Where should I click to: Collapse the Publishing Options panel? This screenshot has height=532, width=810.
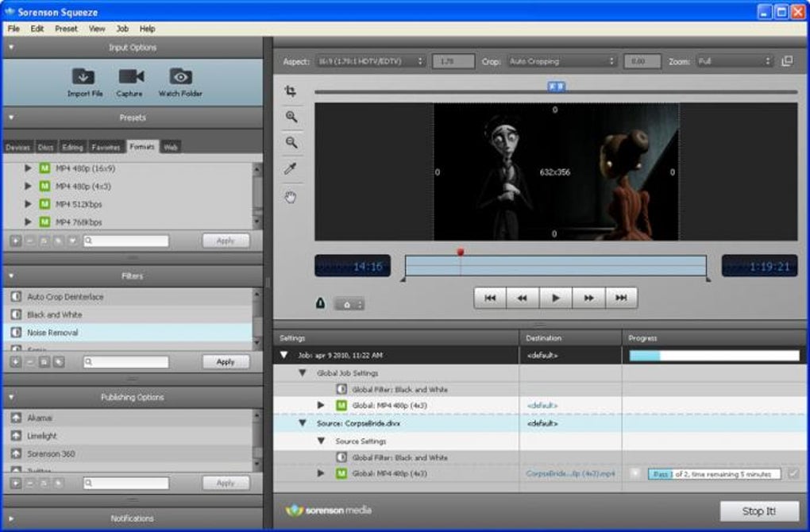(x=11, y=397)
